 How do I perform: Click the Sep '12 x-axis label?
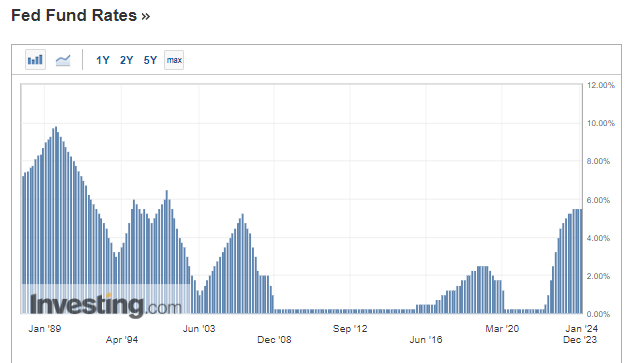click(350, 328)
